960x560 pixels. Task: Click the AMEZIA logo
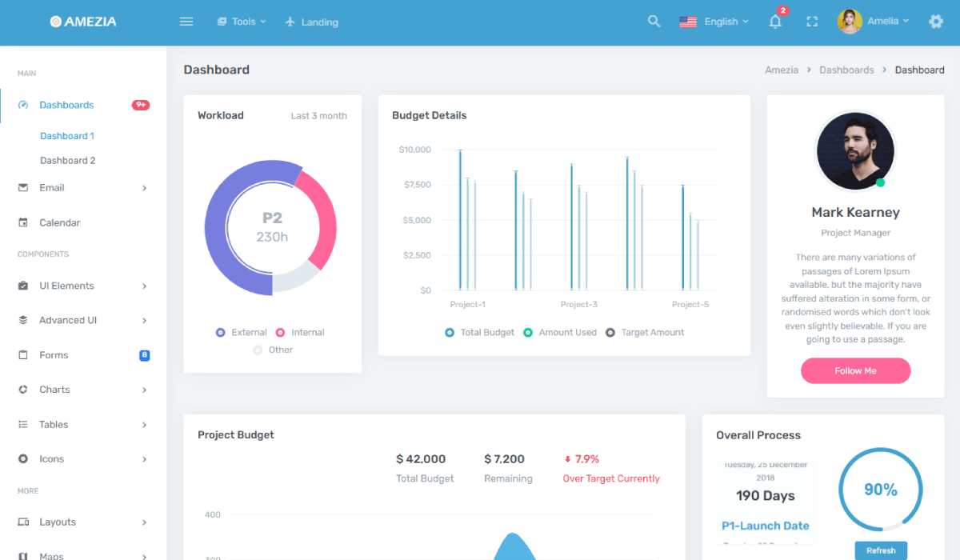click(83, 22)
